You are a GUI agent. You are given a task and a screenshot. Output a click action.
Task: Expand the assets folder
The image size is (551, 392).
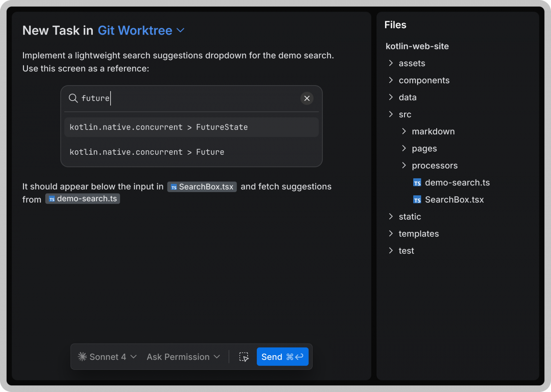click(391, 63)
